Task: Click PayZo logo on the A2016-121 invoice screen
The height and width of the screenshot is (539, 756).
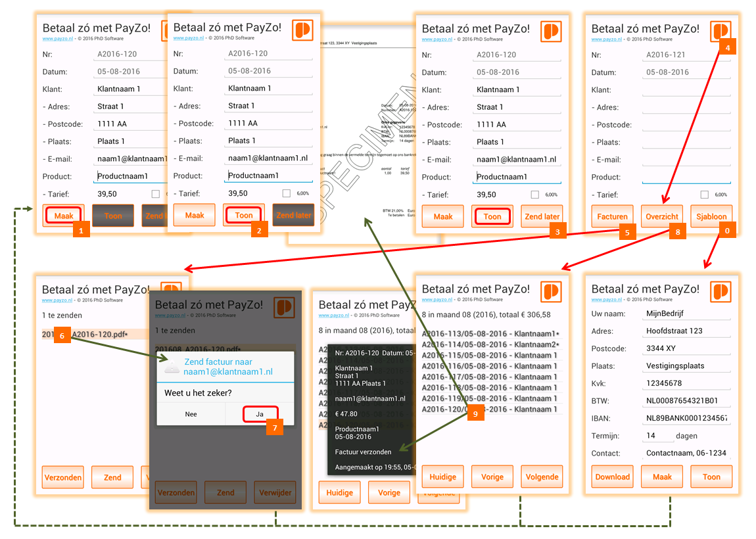Action: pyautogui.click(x=721, y=32)
